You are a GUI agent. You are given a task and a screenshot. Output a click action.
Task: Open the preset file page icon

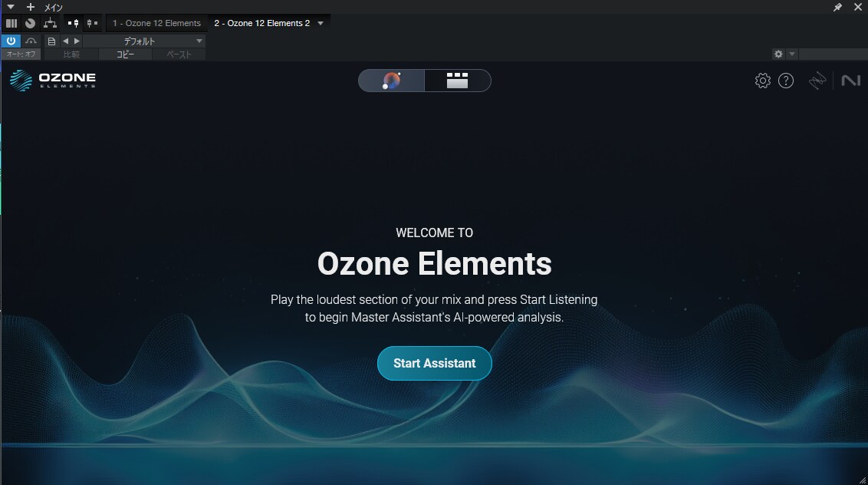(x=51, y=41)
